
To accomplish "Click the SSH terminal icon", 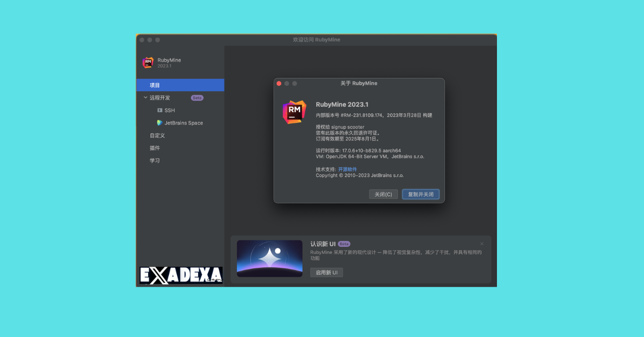I will 159,110.
